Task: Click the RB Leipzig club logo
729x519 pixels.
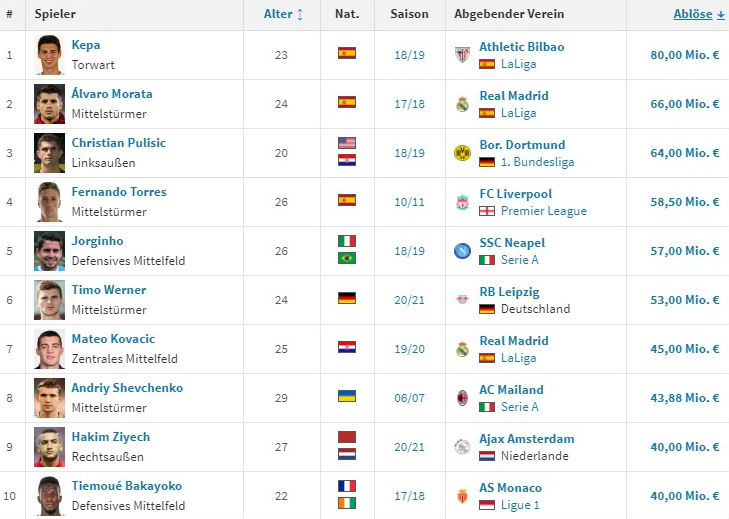Action: (461, 300)
